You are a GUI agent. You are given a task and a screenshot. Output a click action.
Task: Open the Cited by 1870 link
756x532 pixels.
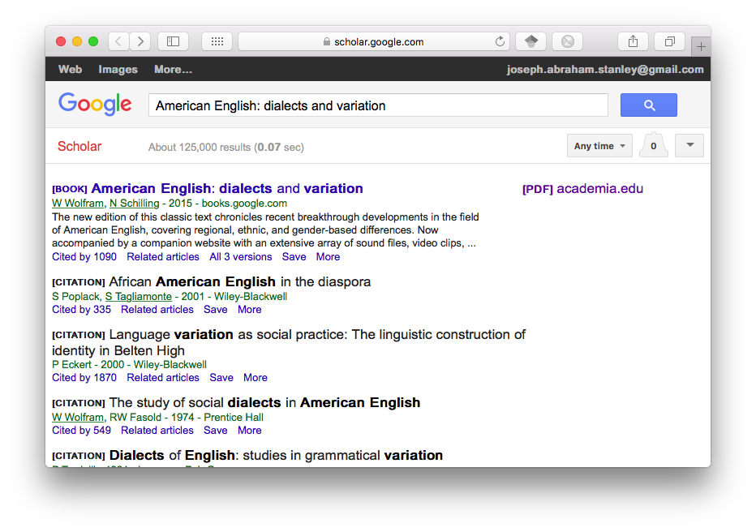(84, 378)
